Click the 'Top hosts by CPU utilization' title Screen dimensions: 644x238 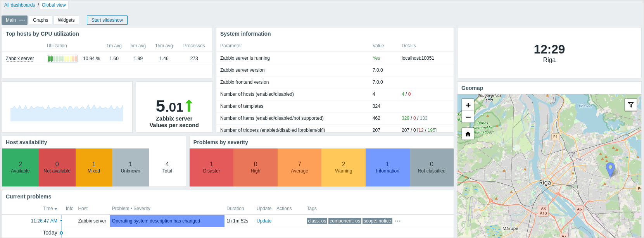pyautogui.click(x=42, y=34)
